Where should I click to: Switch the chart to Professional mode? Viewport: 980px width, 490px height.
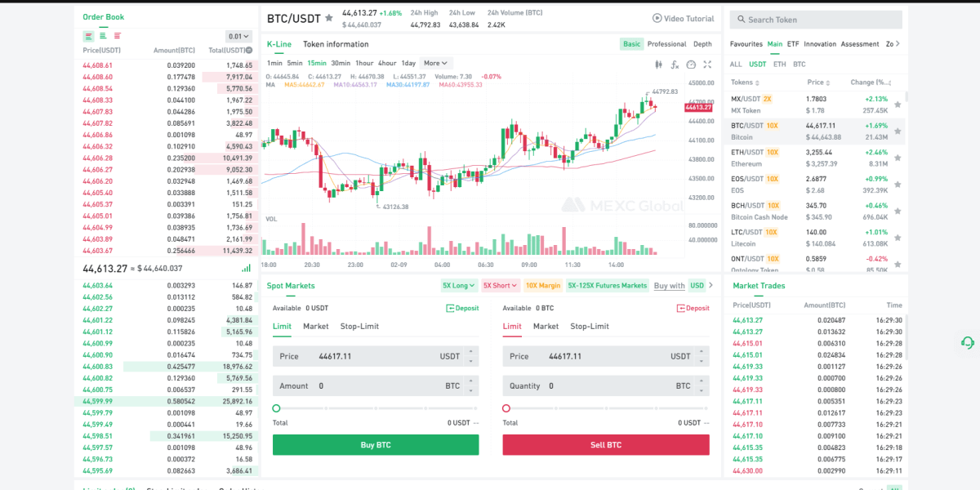click(666, 44)
